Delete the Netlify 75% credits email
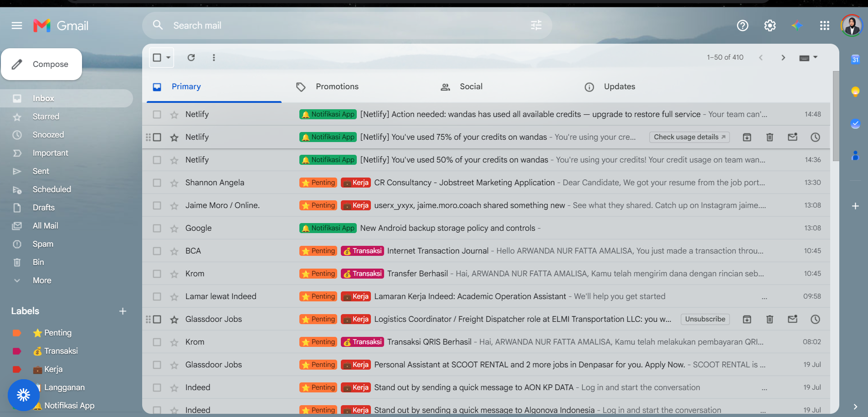This screenshot has height=417, width=868. click(x=770, y=137)
